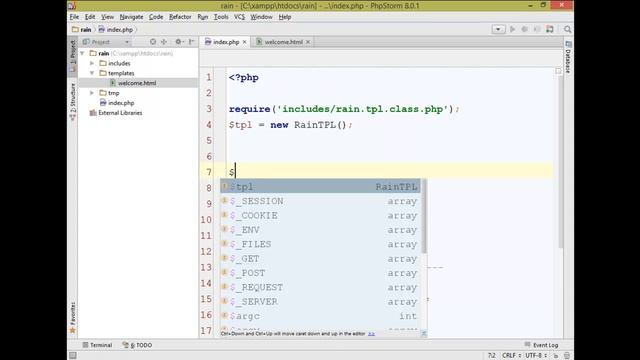Click the collapse all icon in Project panel
640x360 pixels.
tap(164, 42)
